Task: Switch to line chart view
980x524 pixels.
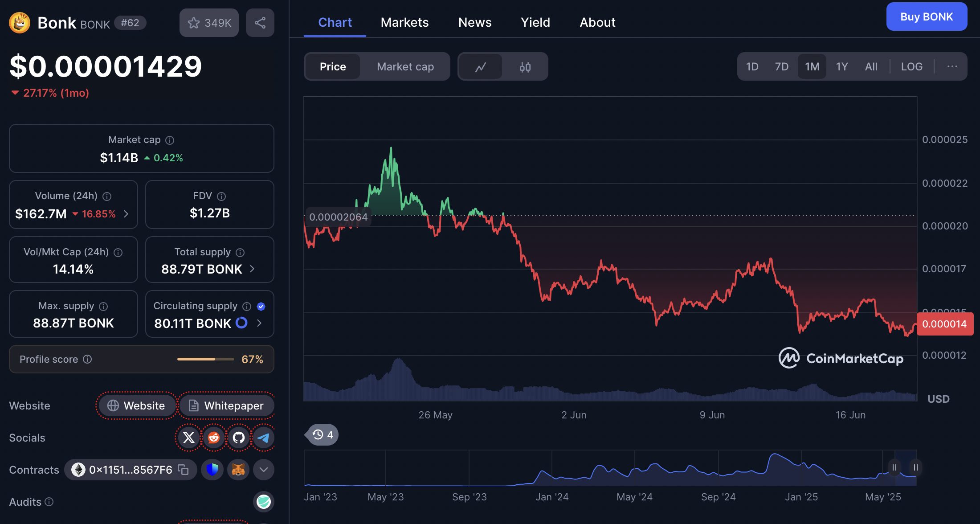Action: point(481,67)
